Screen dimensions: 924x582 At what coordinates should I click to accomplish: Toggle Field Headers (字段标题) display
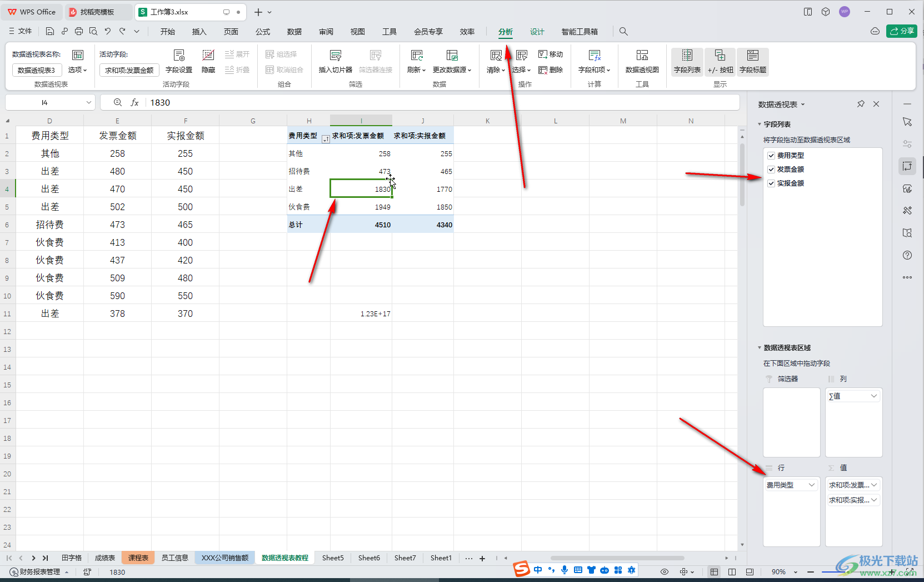[x=753, y=62]
